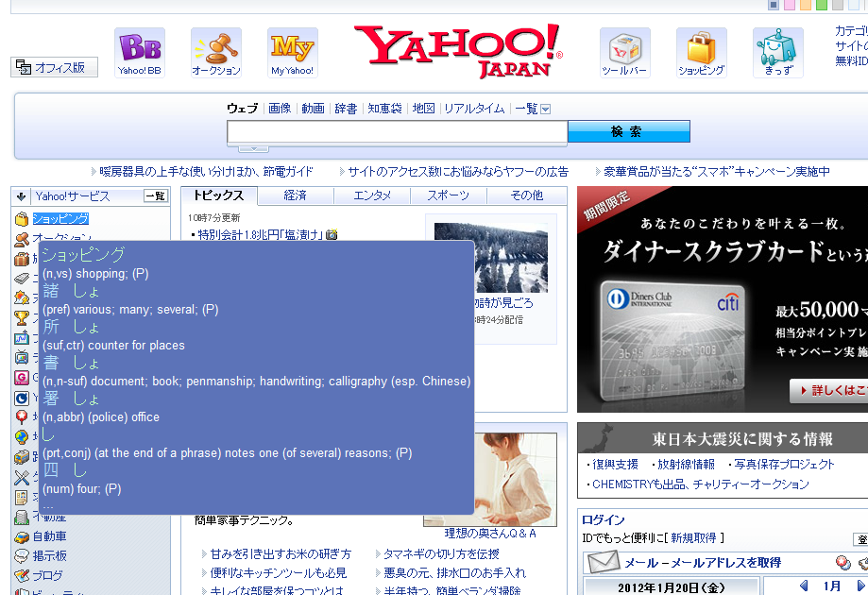Click the sidebar auction gavel icon
This screenshot has width=868, height=595.
tap(22, 239)
